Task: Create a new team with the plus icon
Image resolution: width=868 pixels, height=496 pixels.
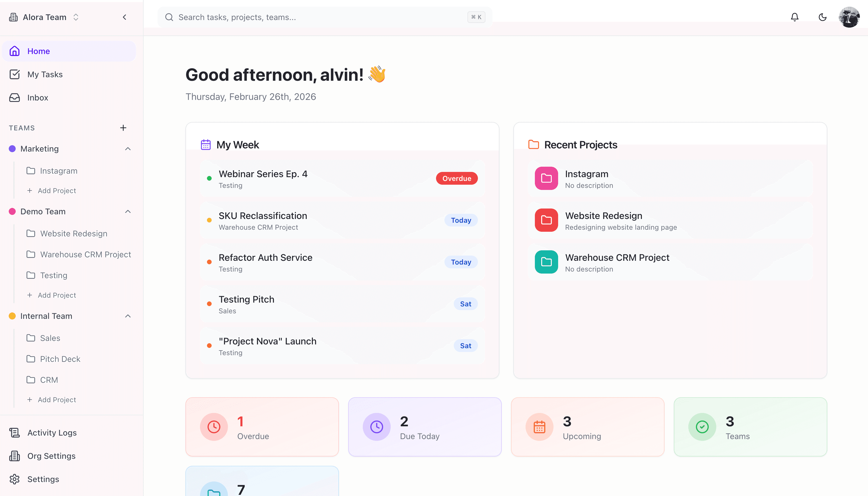Action: (123, 128)
